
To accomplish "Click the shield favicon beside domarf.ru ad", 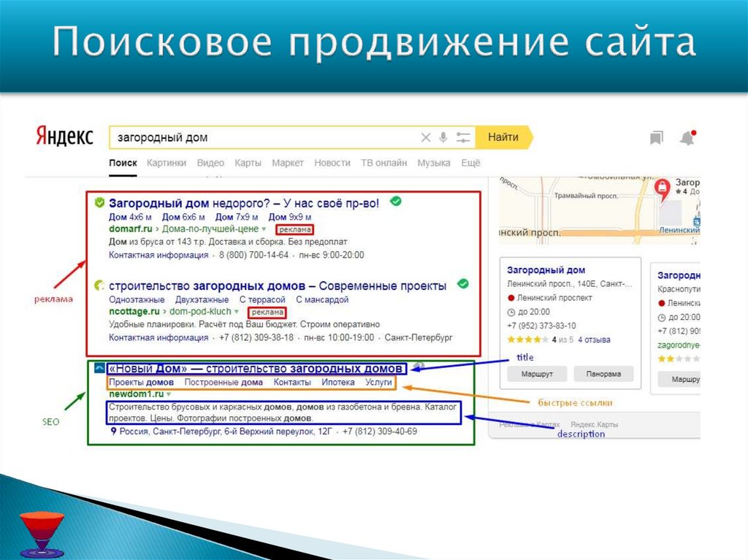I will tap(99, 203).
